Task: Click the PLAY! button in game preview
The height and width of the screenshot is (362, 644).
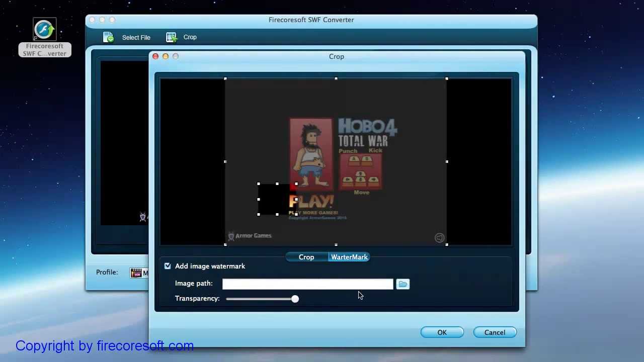Action: click(x=311, y=202)
